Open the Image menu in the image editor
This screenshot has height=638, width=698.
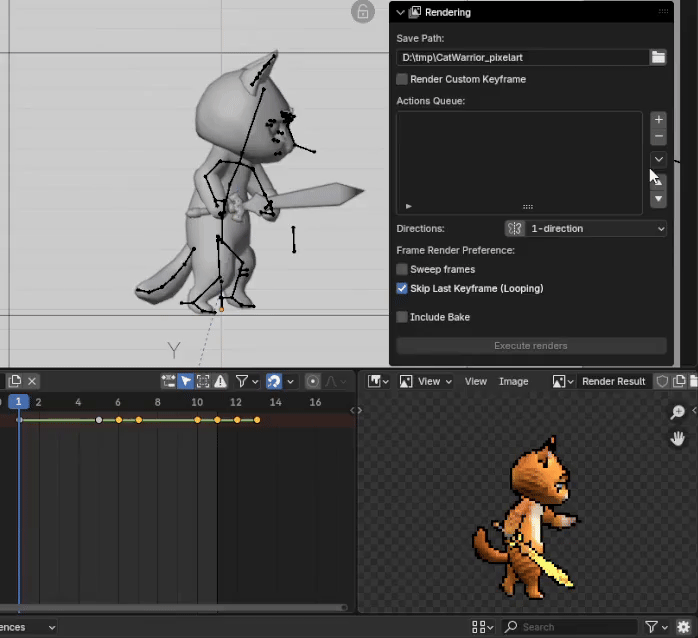click(513, 381)
